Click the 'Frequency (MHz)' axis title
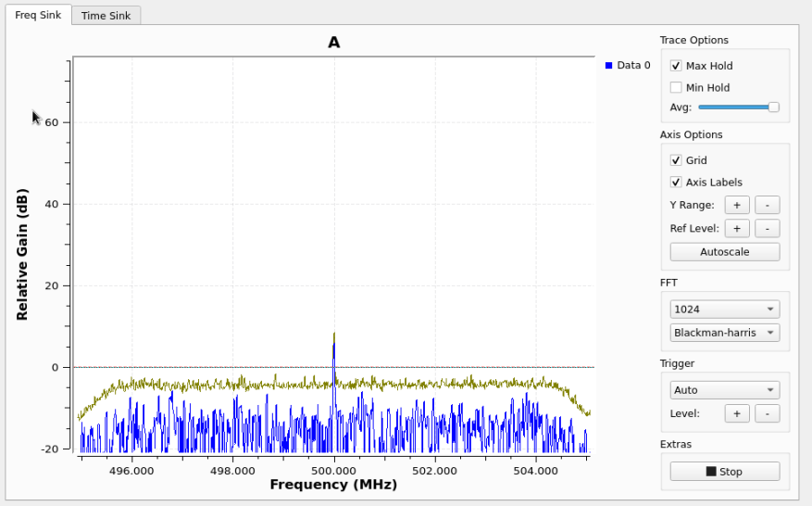This screenshot has height=506, width=812. pyautogui.click(x=333, y=485)
